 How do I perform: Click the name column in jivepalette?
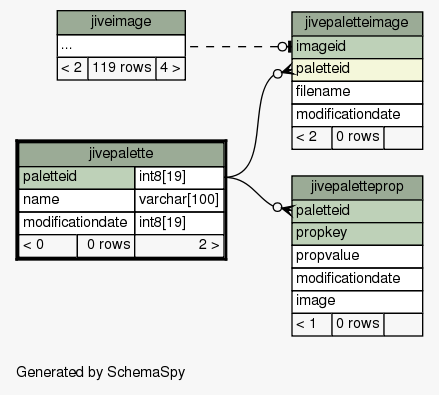(x=77, y=200)
